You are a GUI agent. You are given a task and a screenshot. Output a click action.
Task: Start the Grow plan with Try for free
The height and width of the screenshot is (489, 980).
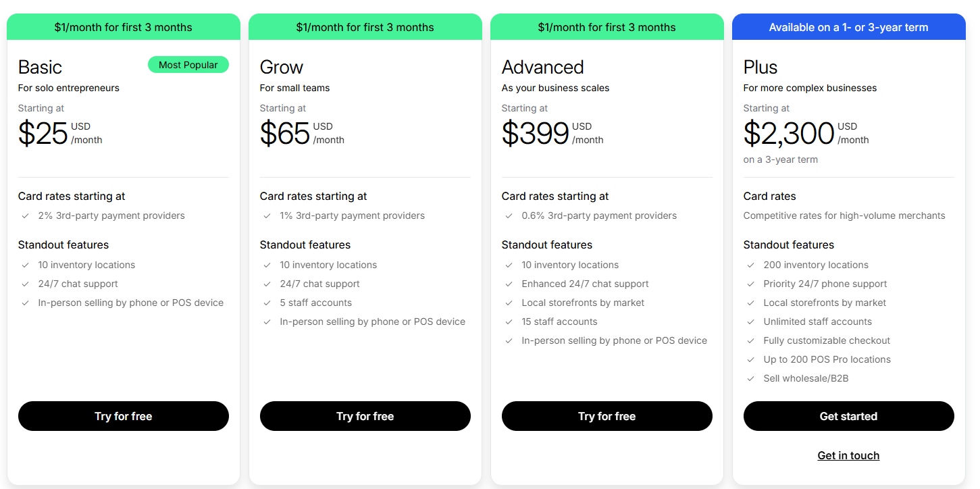365,416
